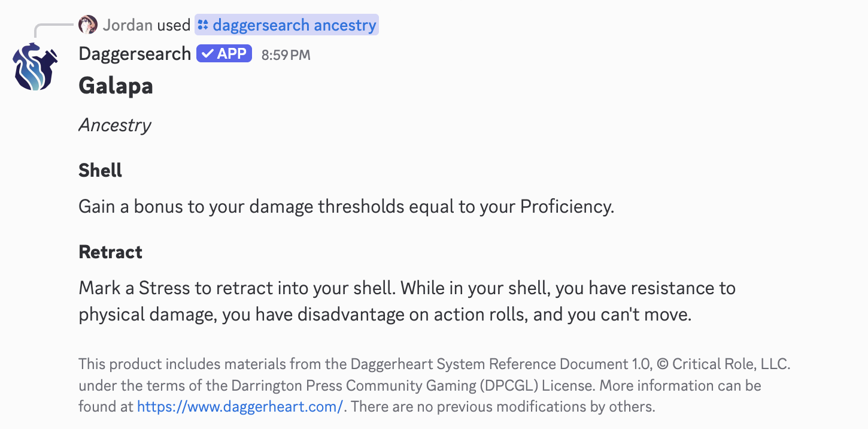Open the daggerheart.com website link

tap(239, 407)
